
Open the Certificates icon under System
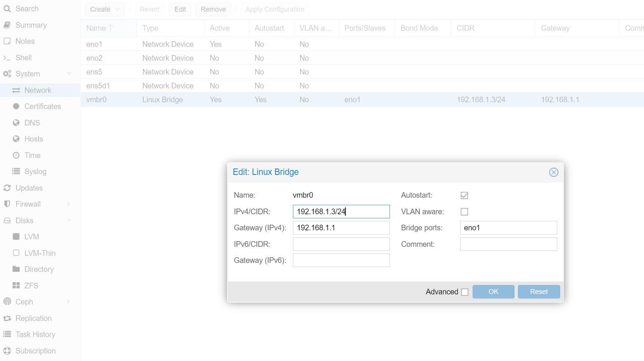[x=16, y=106]
